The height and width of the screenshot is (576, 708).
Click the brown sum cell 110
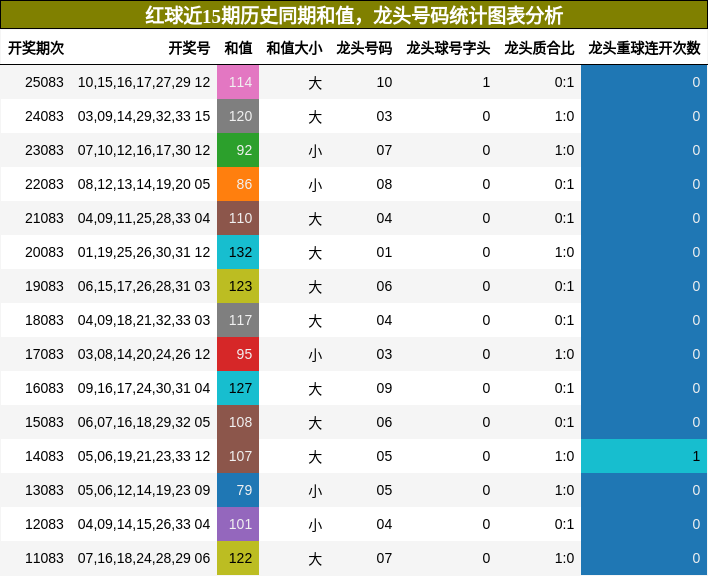[x=238, y=218]
